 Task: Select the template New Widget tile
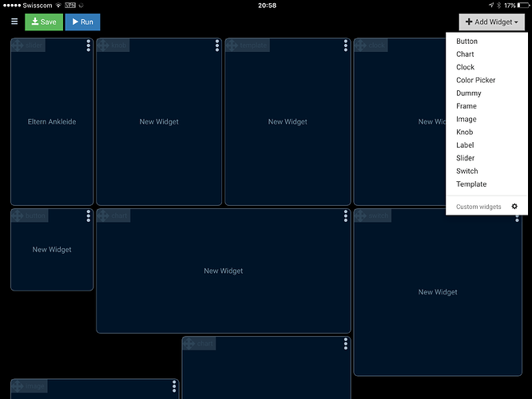click(x=288, y=122)
